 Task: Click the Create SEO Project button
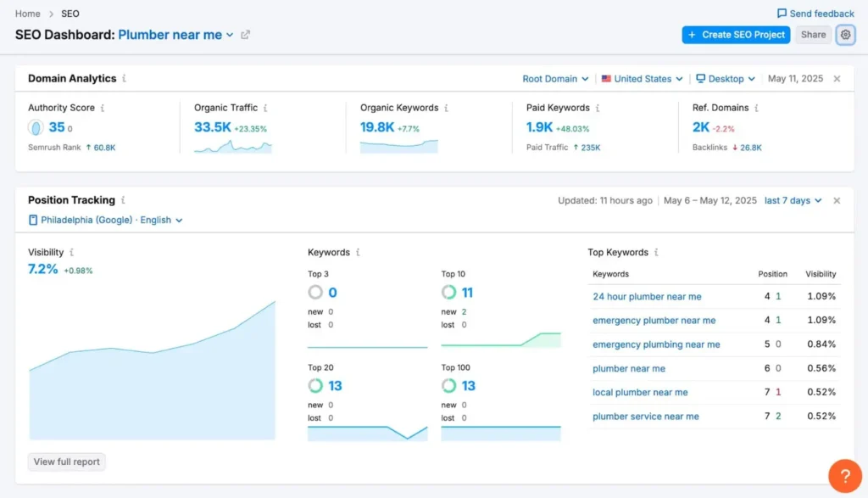(x=736, y=35)
